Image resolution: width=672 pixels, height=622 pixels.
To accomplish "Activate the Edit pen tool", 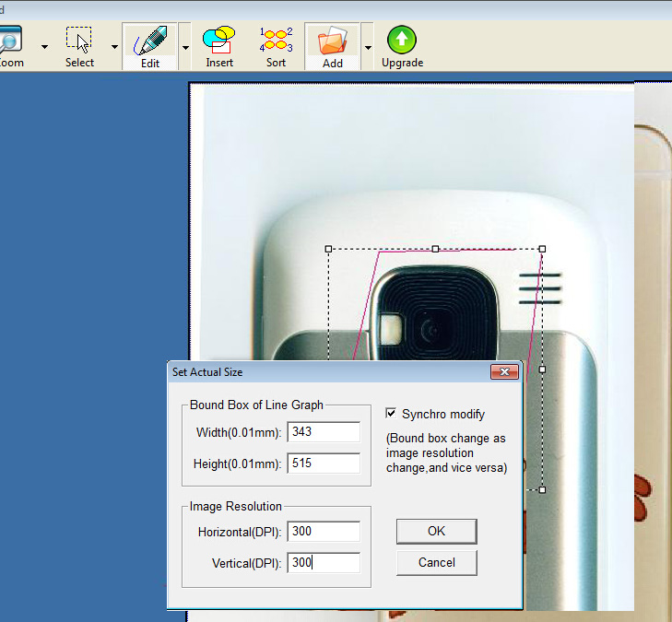I will [x=149, y=41].
